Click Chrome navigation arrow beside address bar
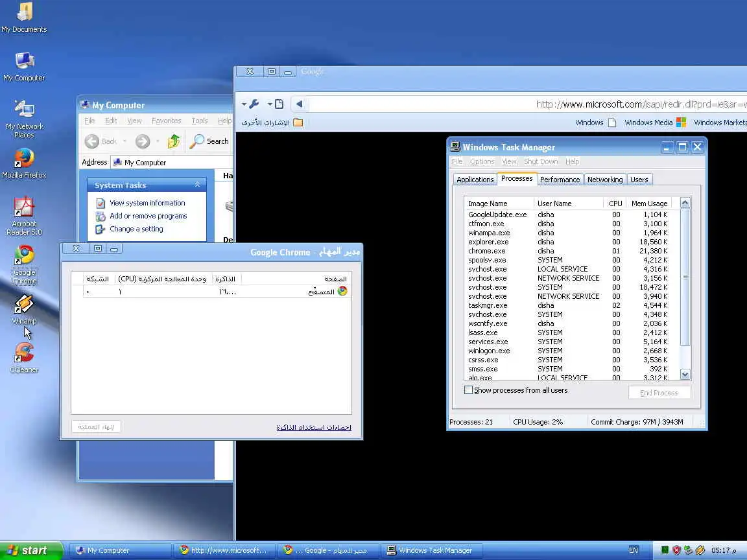747x560 pixels. pyautogui.click(x=299, y=104)
